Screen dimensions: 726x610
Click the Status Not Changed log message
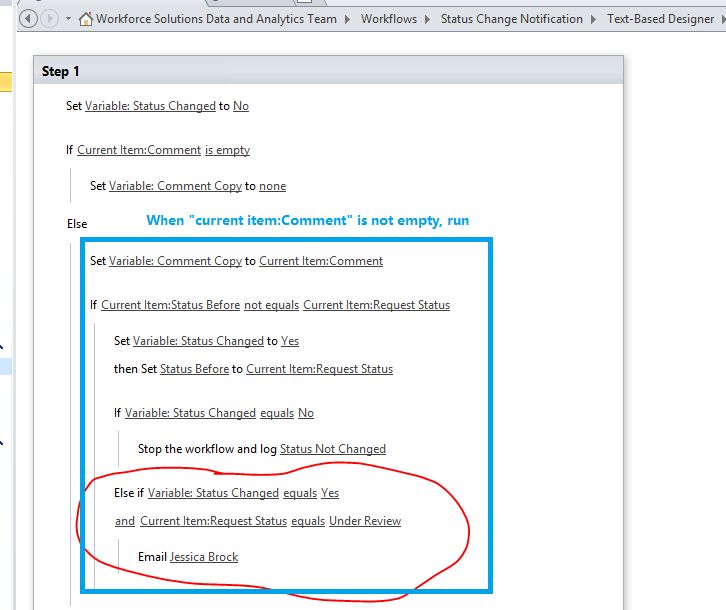point(333,449)
